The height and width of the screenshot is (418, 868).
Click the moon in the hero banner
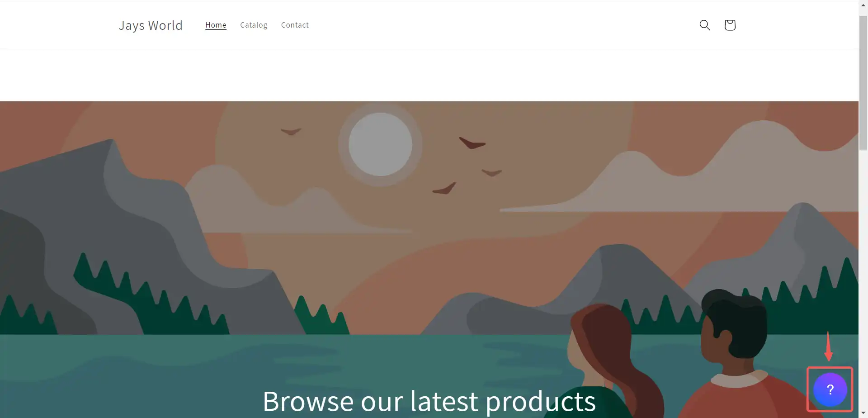[380, 144]
